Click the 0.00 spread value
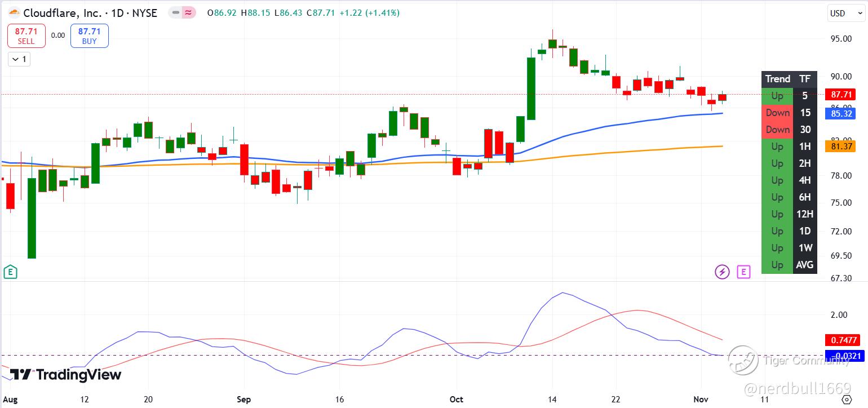The image size is (868, 408). click(58, 35)
